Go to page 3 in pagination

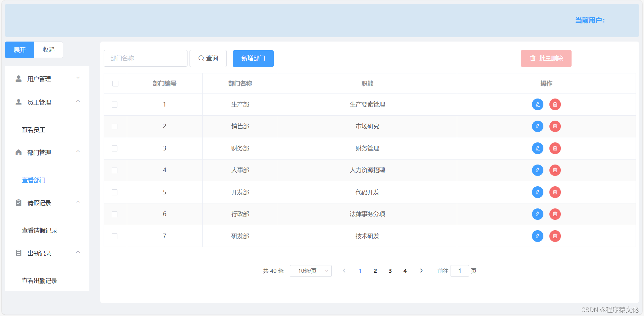pyautogui.click(x=390, y=271)
